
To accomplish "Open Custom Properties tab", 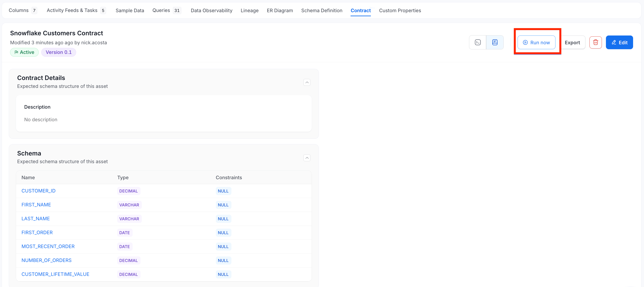I will [x=400, y=10].
